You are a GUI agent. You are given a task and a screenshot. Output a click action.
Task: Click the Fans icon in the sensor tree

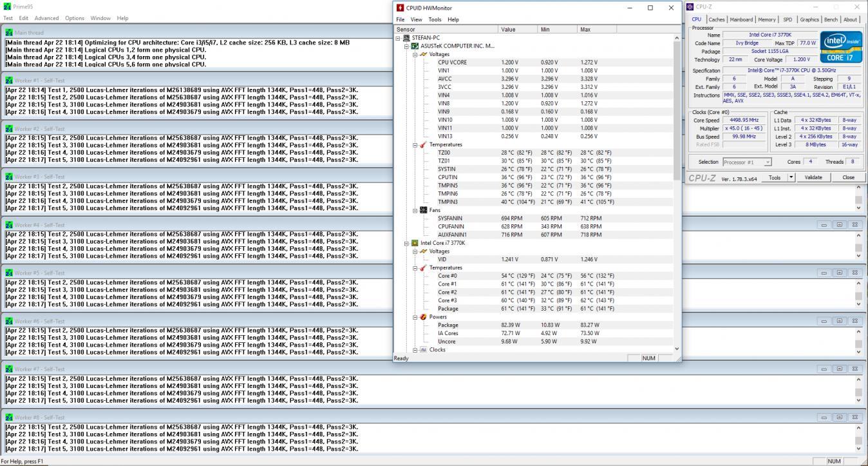click(423, 210)
